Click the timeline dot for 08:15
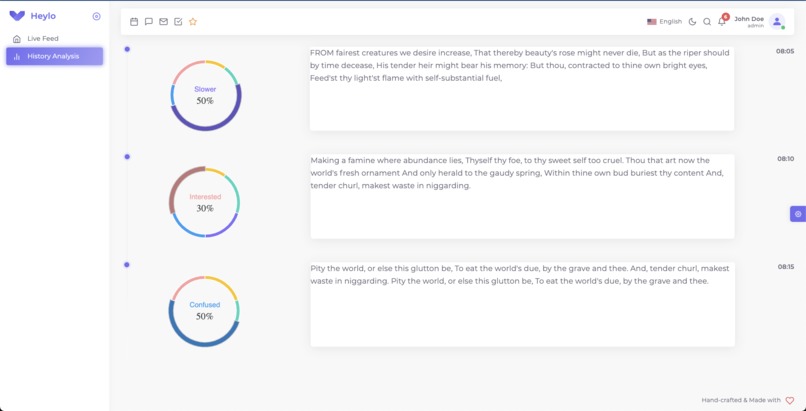The height and width of the screenshot is (411, 806). [127, 265]
